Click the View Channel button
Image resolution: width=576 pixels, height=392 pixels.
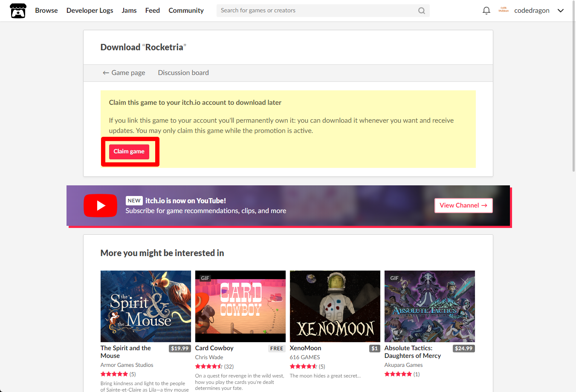point(463,205)
